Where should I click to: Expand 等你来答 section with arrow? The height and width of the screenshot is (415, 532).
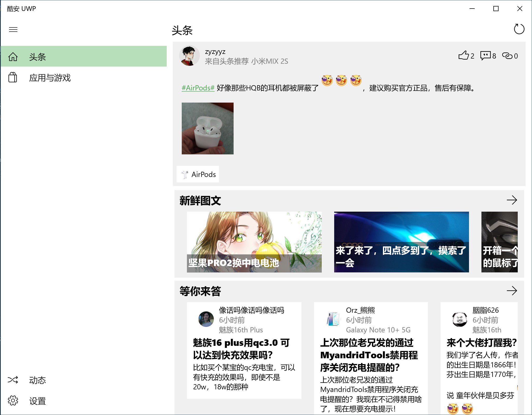512,291
